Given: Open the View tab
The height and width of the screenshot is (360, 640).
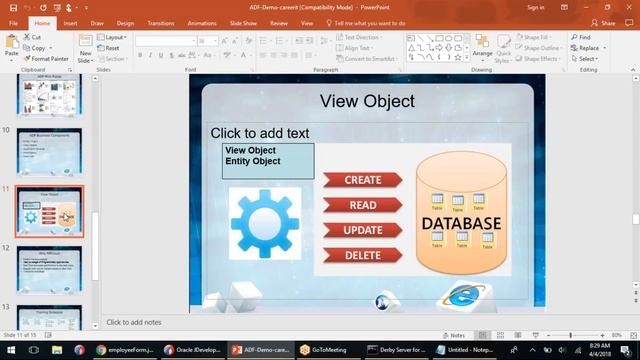Looking at the screenshot, I should pyautogui.click(x=307, y=23).
